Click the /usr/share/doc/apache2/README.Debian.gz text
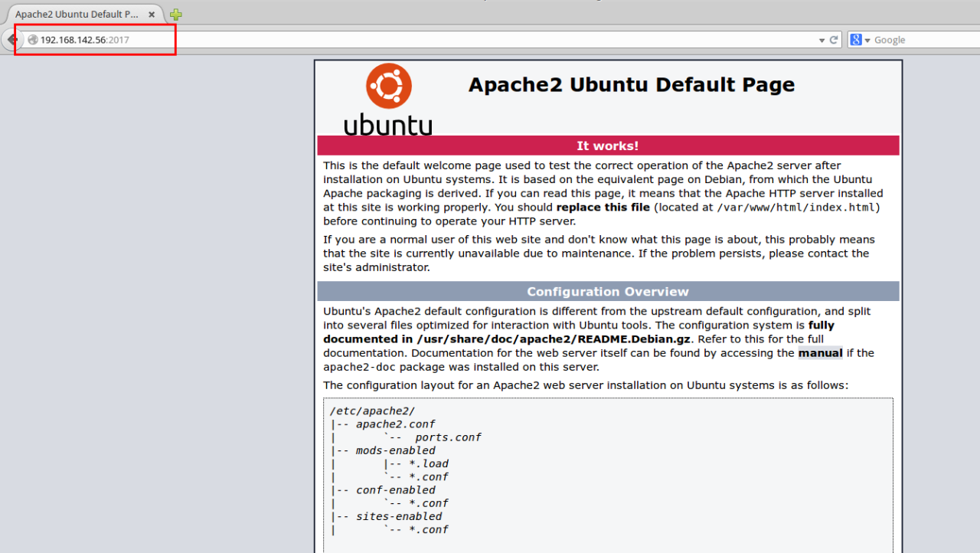This screenshot has height=553, width=980. click(x=553, y=339)
